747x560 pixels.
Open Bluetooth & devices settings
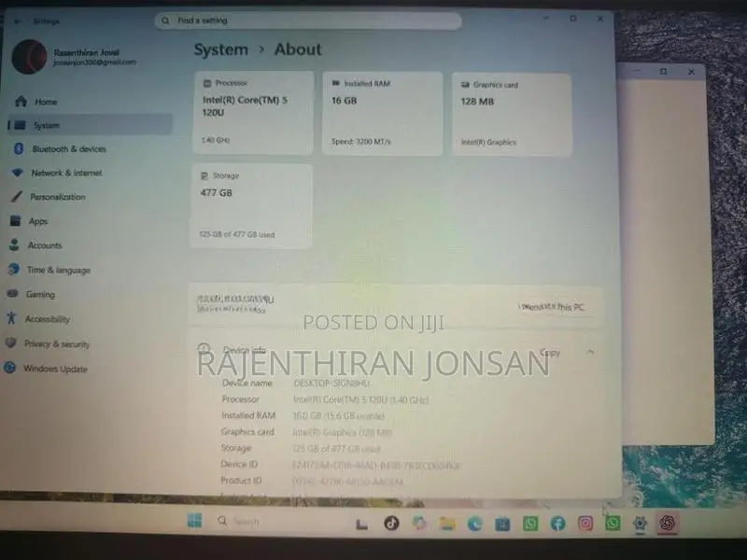(x=68, y=149)
